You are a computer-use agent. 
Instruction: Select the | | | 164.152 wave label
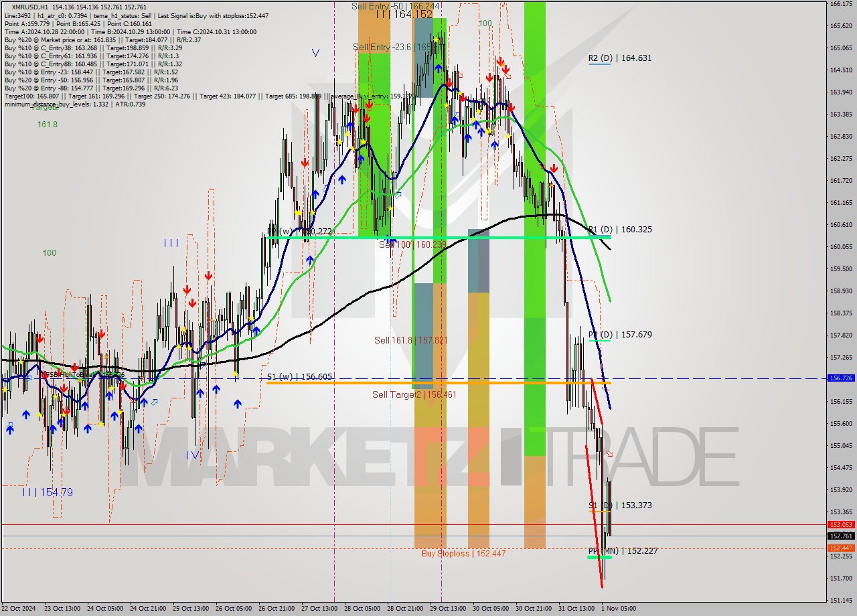tap(404, 14)
